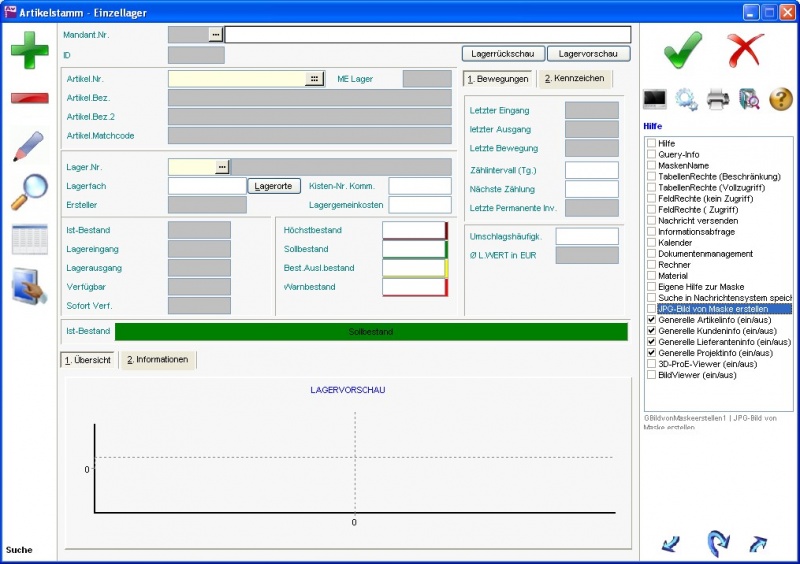The width and height of the screenshot is (800, 564).
Task: Open the Mandant.Nr. lookup button
Action: pyautogui.click(x=215, y=34)
